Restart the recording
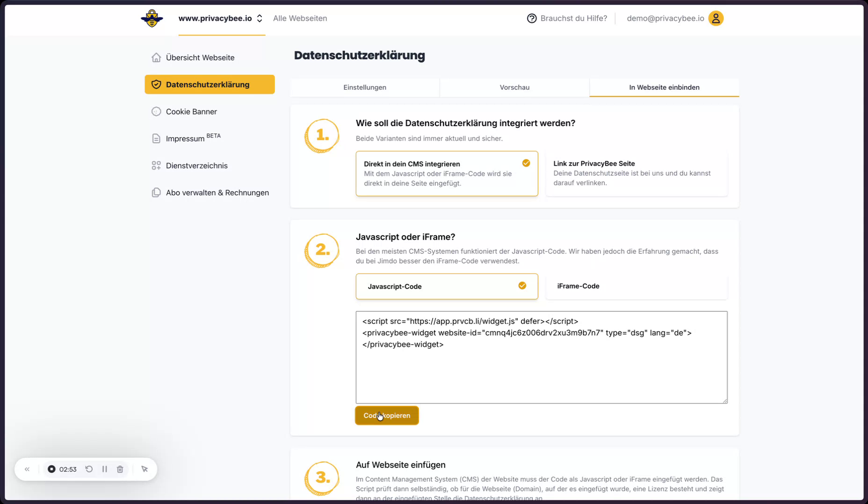 point(89,469)
